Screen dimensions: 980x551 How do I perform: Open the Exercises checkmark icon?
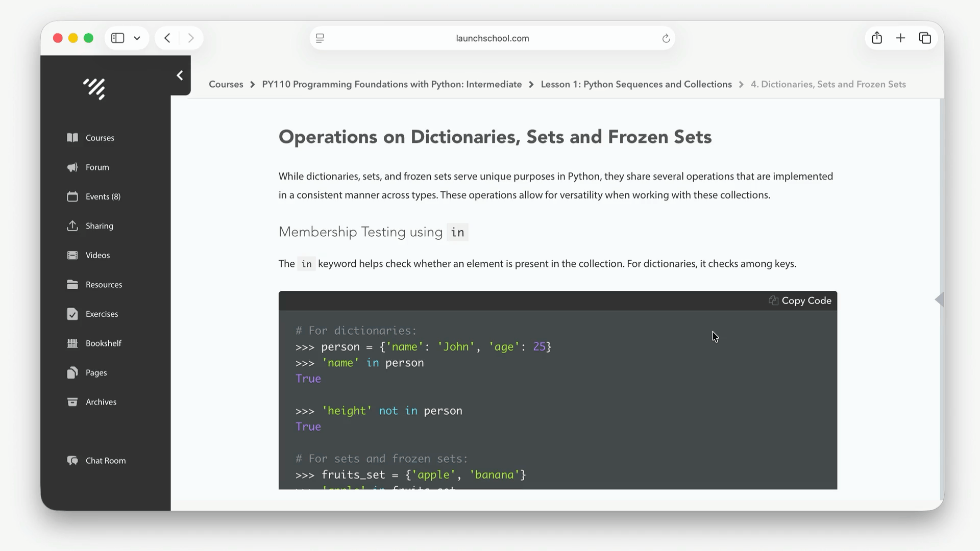[72, 314]
